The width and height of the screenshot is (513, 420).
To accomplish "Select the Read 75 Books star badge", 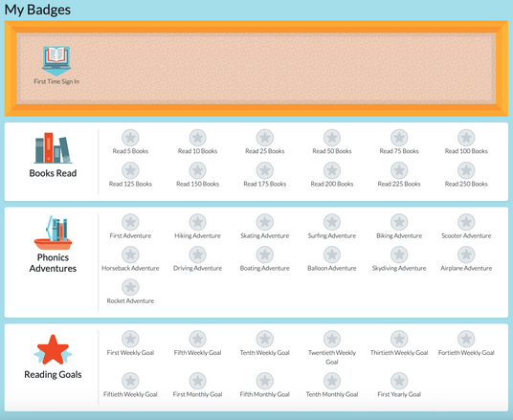I will pyautogui.click(x=399, y=138).
